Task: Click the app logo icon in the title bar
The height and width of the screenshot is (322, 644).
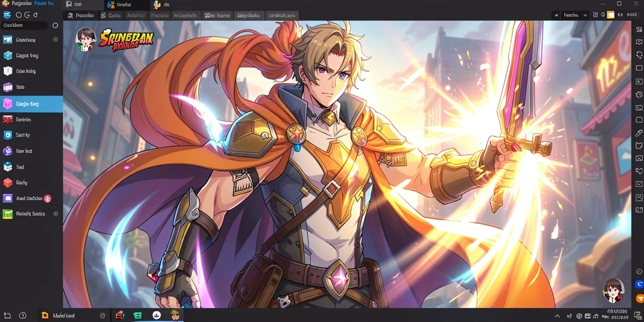Action: (6, 4)
